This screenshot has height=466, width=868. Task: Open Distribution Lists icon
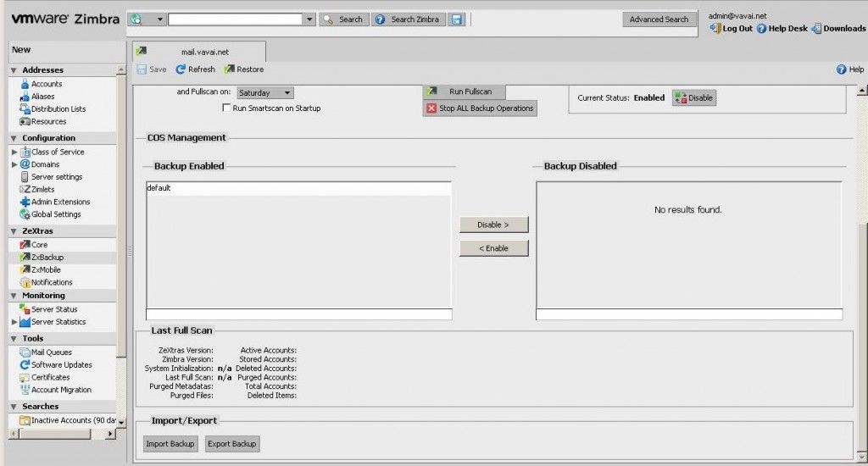click(x=25, y=109)
